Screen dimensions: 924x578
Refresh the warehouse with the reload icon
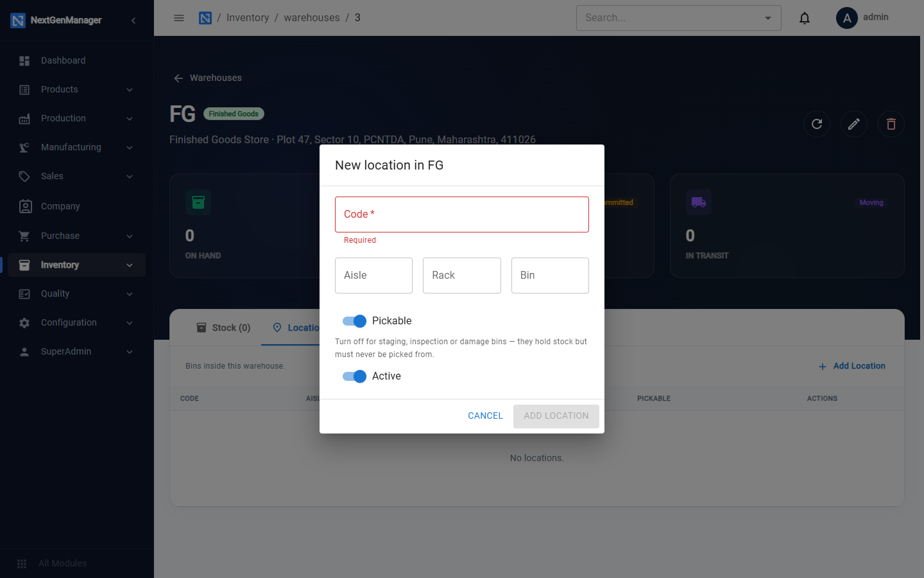pyautogui.click(x=817, y=124)
